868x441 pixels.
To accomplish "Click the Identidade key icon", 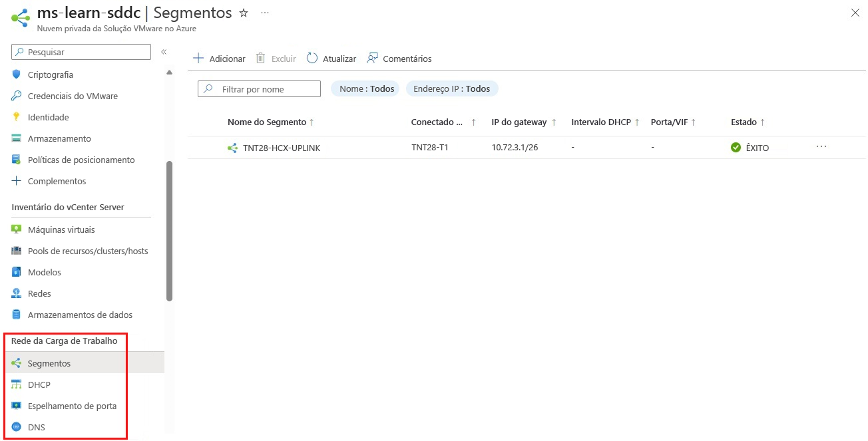I will 17,117.
